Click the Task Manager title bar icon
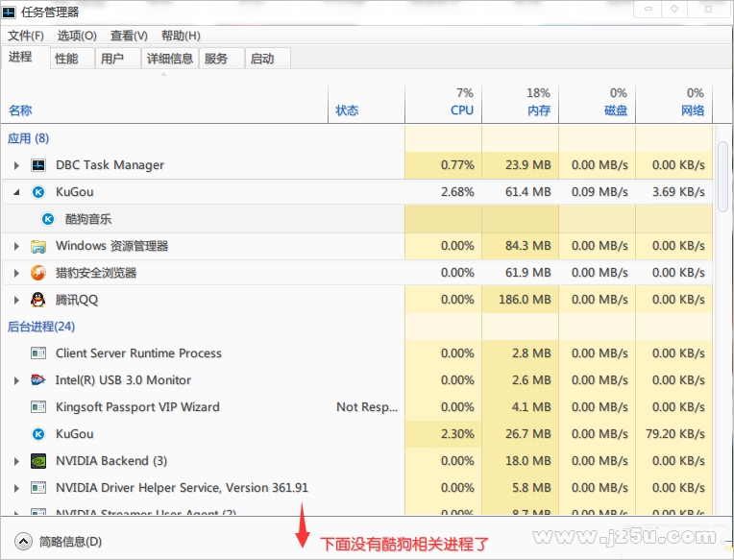This screenshot has height=560, width=734. click(9, 12)
